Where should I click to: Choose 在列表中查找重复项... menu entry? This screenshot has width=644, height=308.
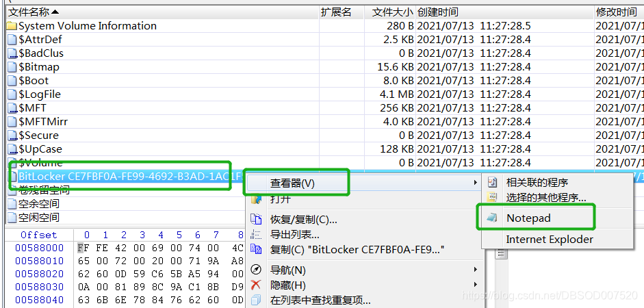[320, 300]
